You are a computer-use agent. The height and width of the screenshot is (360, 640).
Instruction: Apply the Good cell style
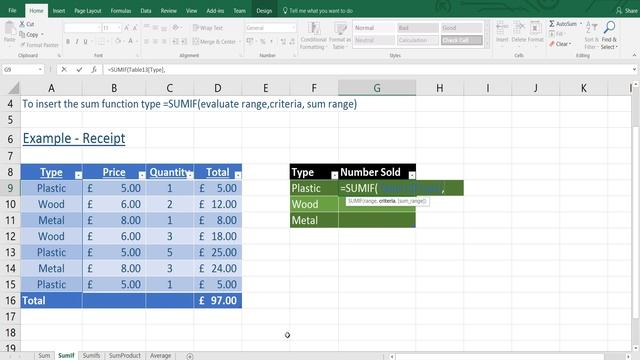click(x=461, y=28)
